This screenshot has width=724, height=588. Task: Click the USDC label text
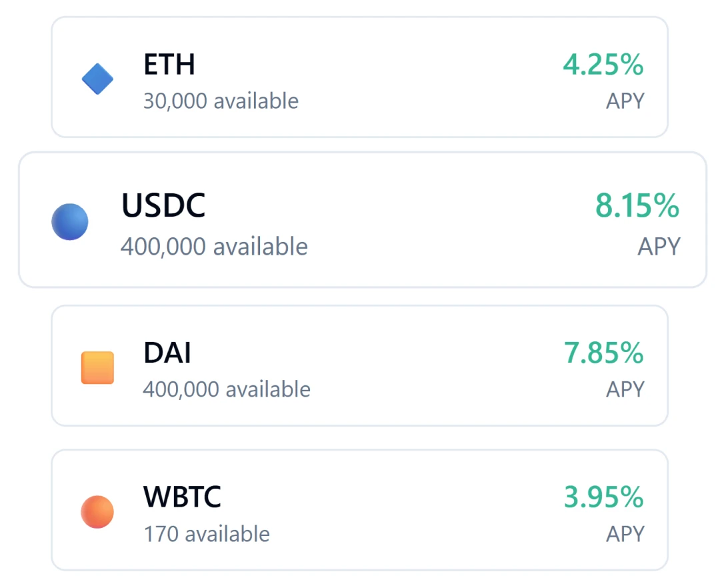click(x=163, y=205)
